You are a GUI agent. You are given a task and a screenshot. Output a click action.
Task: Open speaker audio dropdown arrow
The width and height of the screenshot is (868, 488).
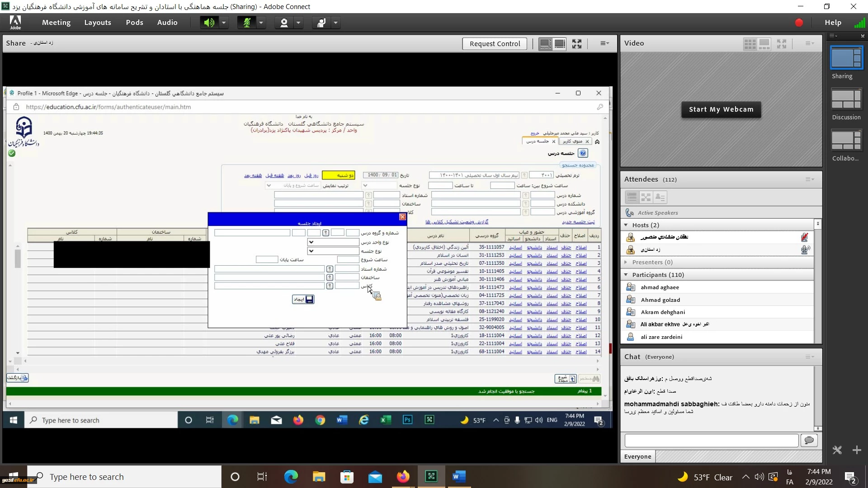(224, 23)
